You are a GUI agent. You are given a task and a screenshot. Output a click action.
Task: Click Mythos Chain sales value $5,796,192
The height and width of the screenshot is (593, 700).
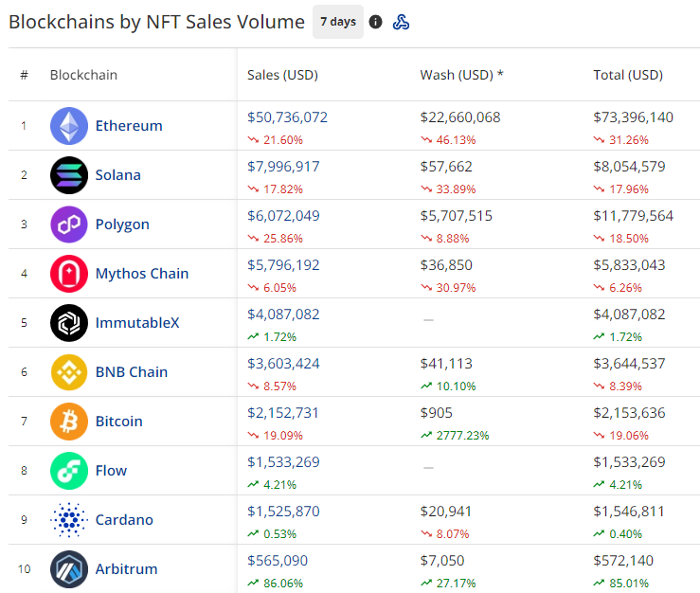click(x=283, y=265)
